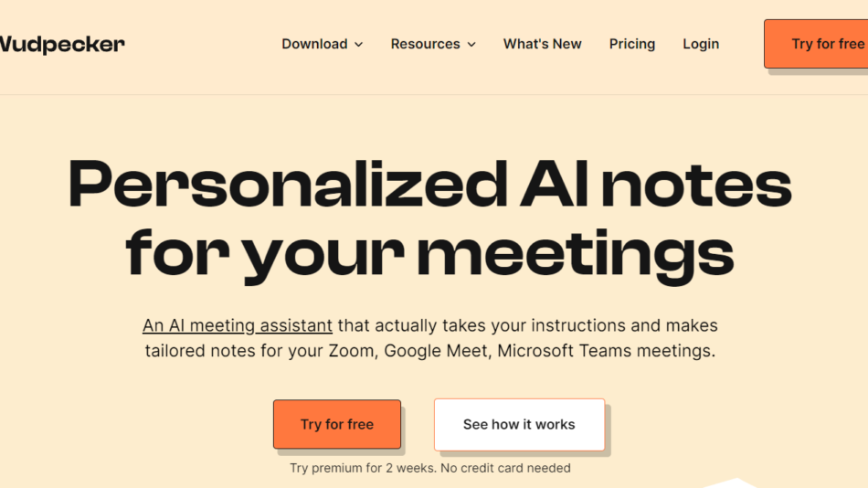
Task: Expand the Download dropdown chevron
Action: tap(359, 45)
